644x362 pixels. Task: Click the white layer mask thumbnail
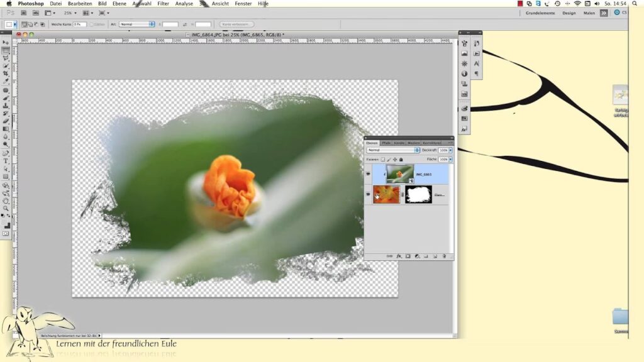click(x=418, y=194)
